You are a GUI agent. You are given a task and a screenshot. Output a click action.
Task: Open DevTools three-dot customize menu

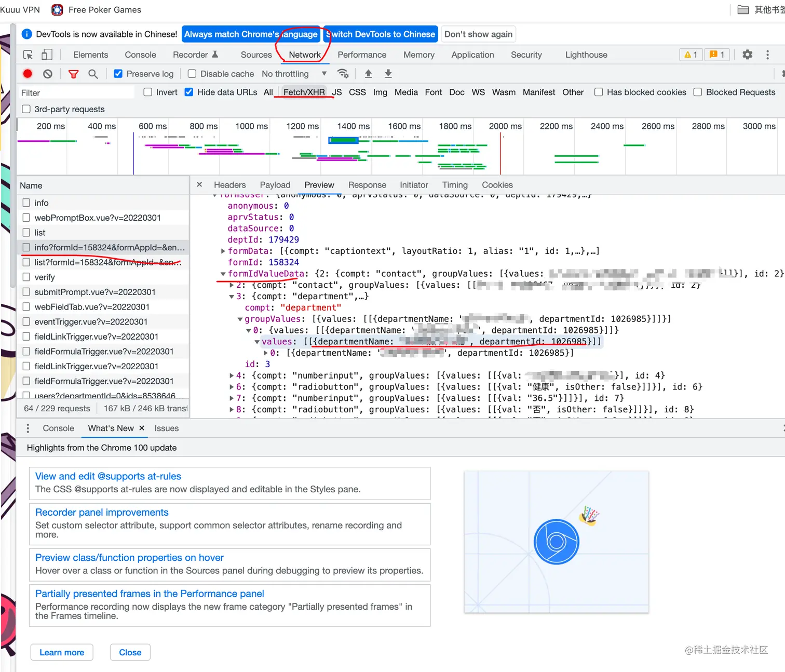(x=767, y=55)
